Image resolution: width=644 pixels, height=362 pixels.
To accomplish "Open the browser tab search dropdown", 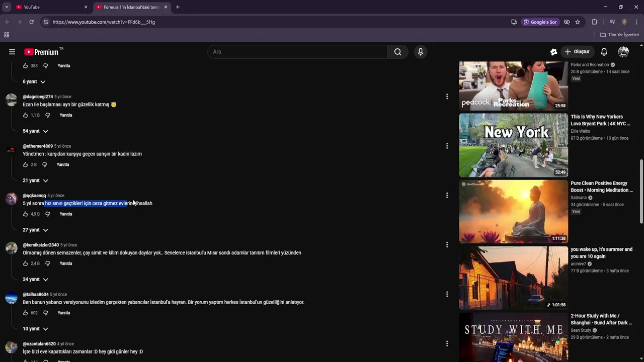I will 7,7.
